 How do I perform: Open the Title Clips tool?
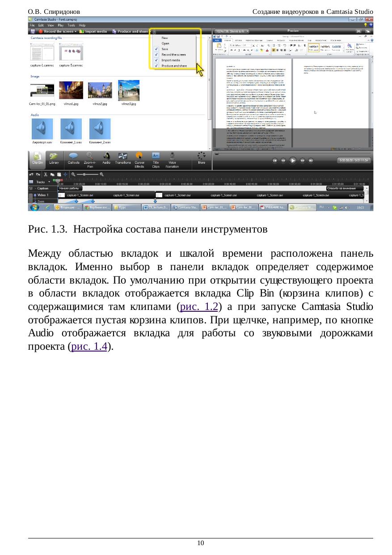click(156, 156)
